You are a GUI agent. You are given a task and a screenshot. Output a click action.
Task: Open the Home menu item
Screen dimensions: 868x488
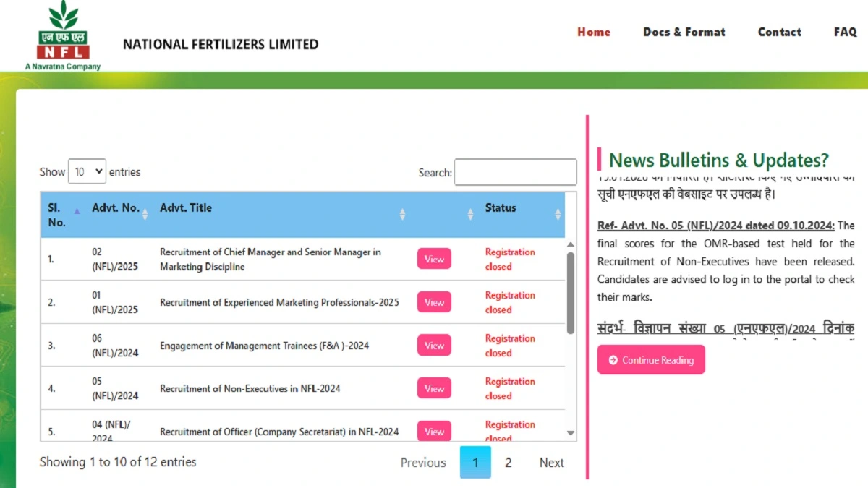click(x=594, y=32)
